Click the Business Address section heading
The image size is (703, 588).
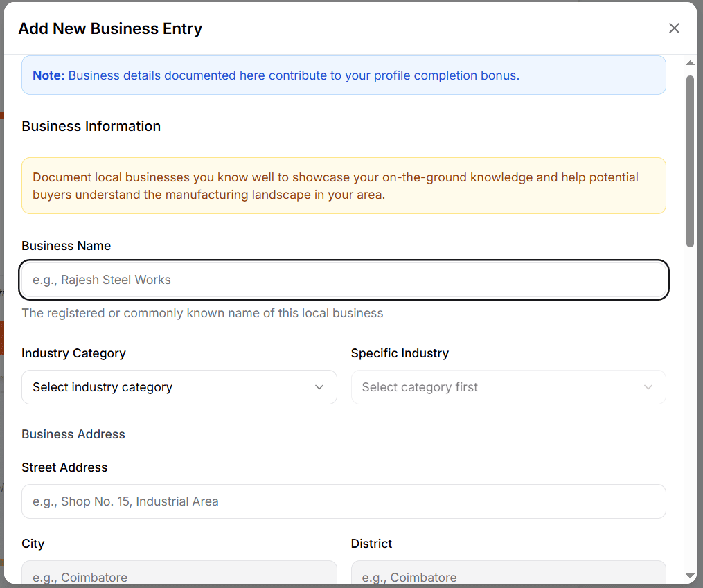coord(73,434)
